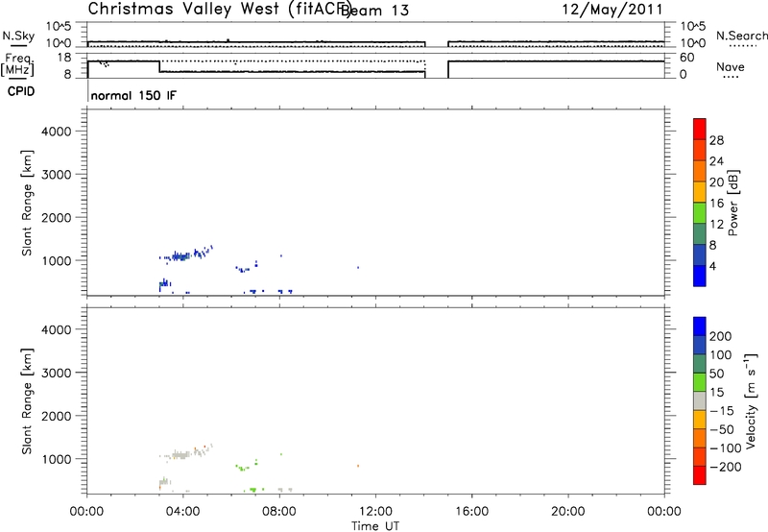Click the 'normal 150 IF' CPID text
Screen dimensions: 768x532
pos(133,95)
